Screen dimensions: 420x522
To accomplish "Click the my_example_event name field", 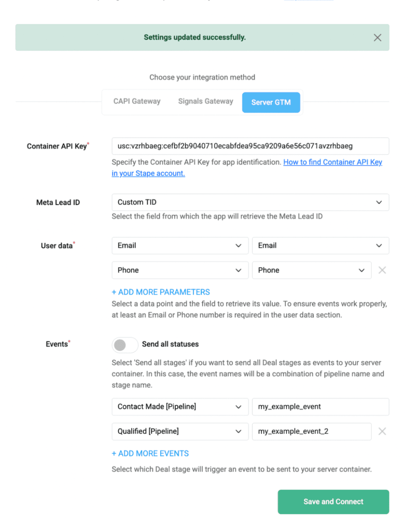I will tap(320, 407).
